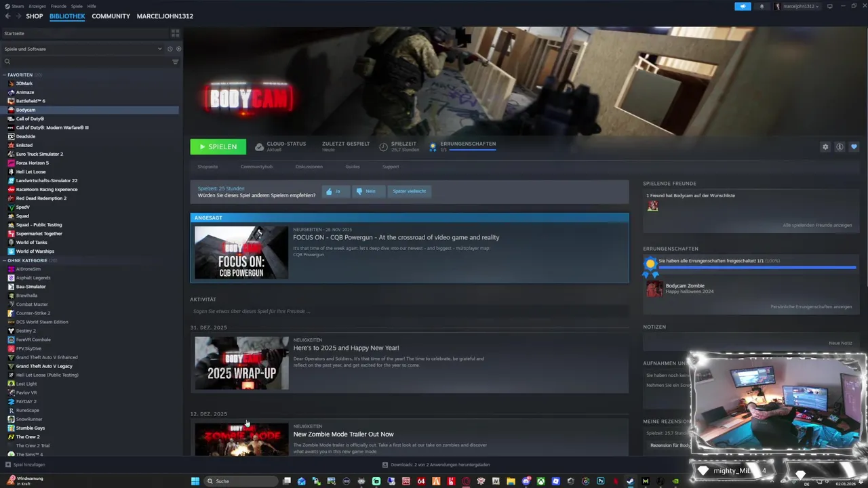Image resolution: width=868 pixels, height=488 pixels.
Task: Click the Bodycam Zombie achievement icon
Action: [654, 289]
